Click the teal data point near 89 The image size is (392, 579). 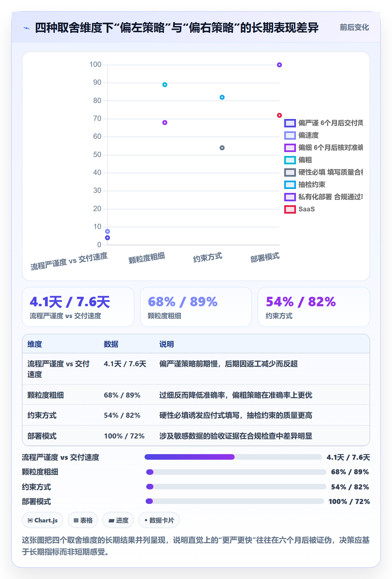165,85
